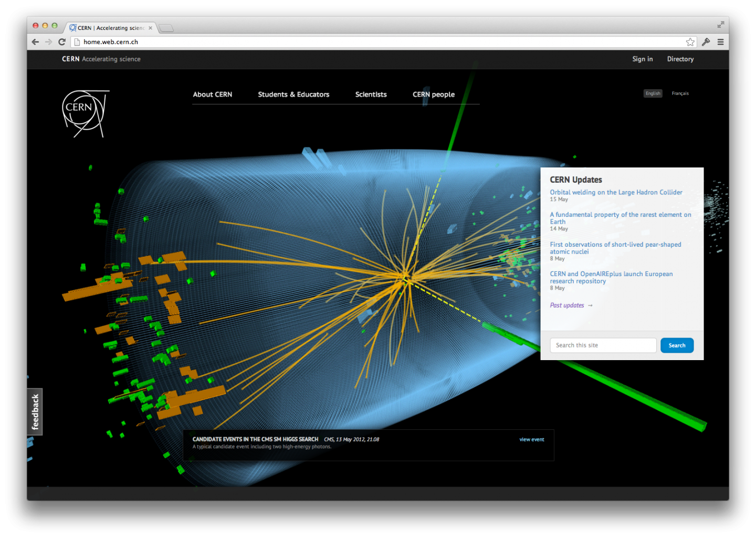Click the CERN favicon on the browser tab
This screenshot has height=538, width=756.
73,28
